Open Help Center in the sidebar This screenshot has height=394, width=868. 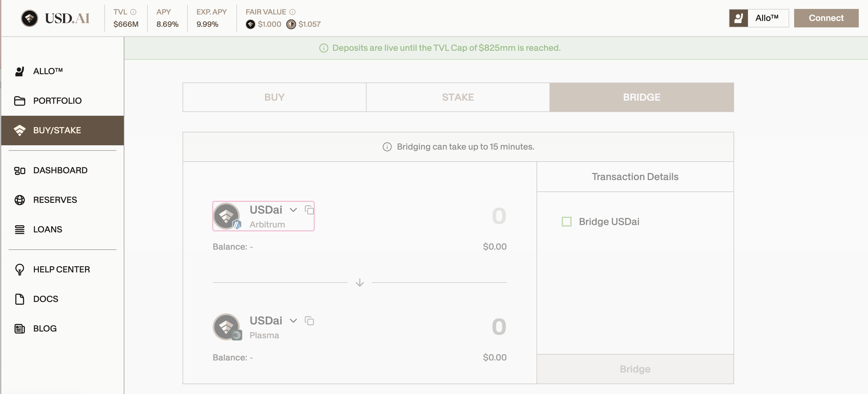61,270
